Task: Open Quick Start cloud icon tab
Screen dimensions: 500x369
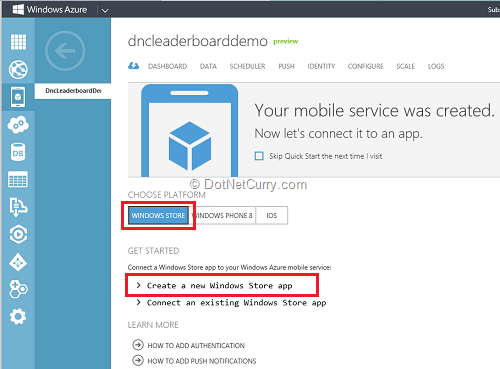Action: click(134, 66)
